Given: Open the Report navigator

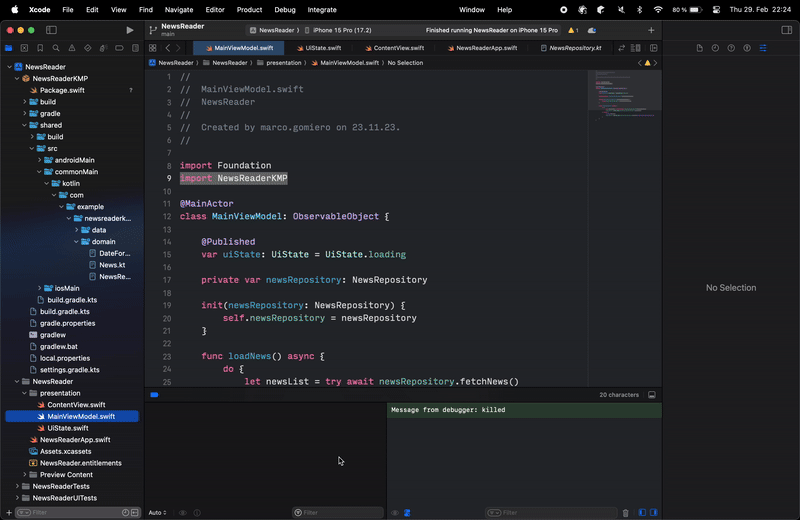Looking at the screenshot, I should click(x=135, y=48).
